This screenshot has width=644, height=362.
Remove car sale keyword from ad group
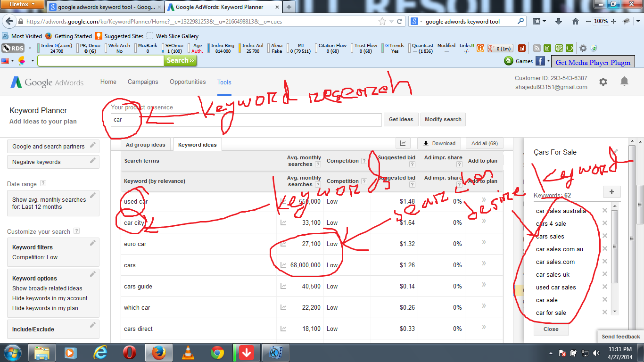[605, 299]
